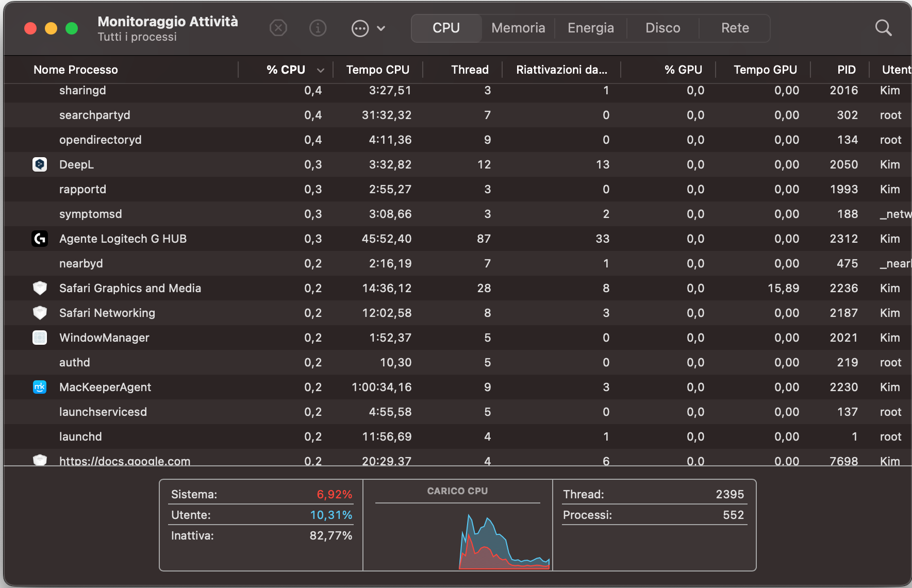Image resolution: width=912 pixels, height=588 pixels.
Task: Switch to the Disco tab
Action: click(663, 28)
